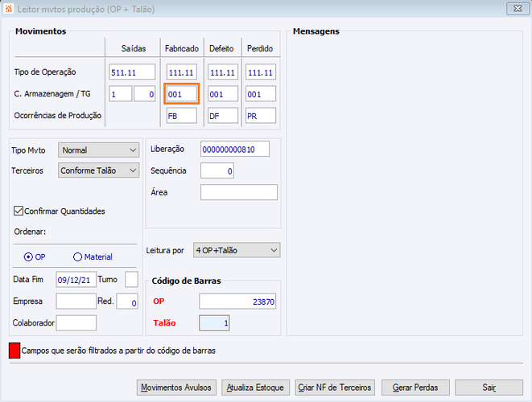The image size is (532, 402).
Task: Close the Leitor mvtos produção window
Action: click(518, 9)
